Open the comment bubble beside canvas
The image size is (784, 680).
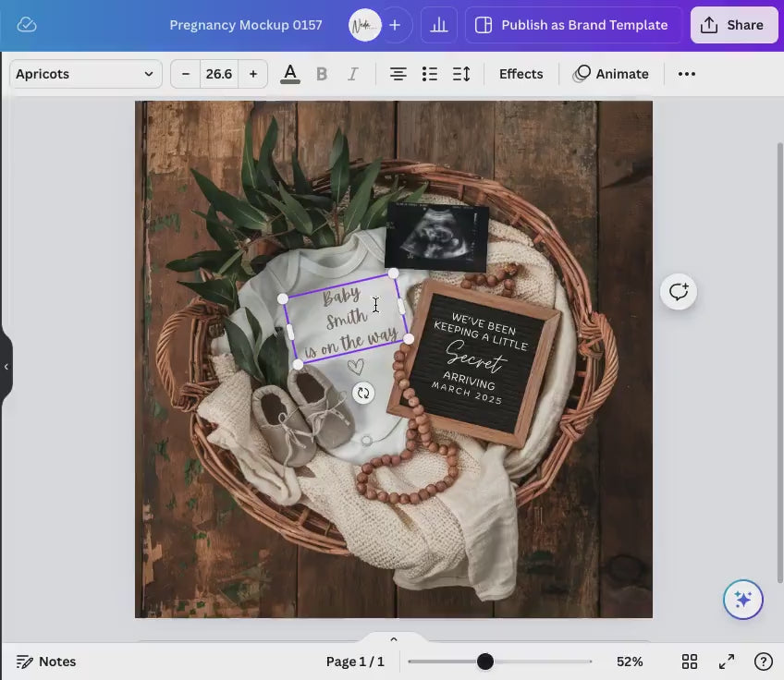679,292
